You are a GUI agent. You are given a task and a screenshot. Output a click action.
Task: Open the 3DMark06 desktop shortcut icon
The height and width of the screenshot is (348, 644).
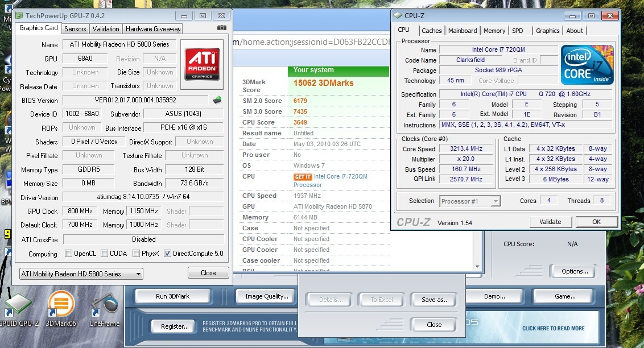[61, 304]
